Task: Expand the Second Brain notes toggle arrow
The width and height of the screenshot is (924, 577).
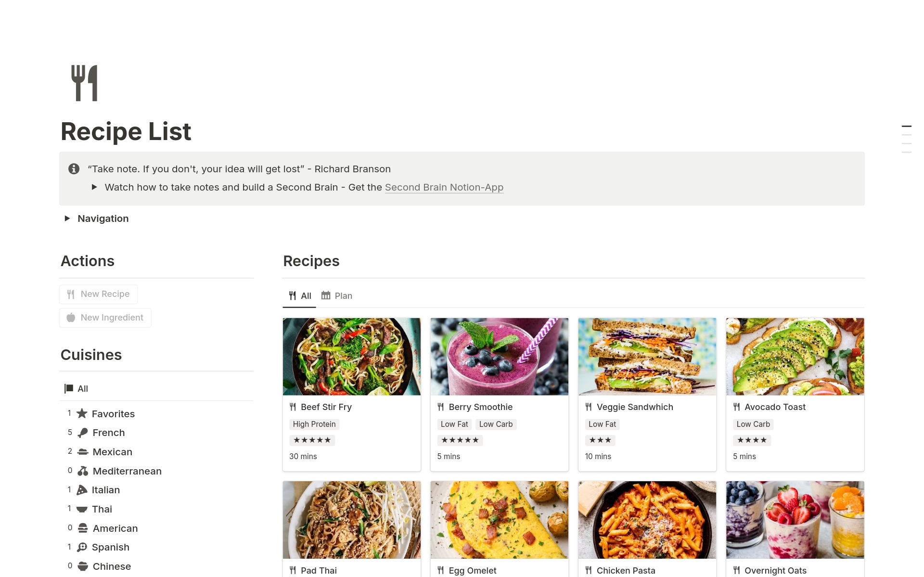Action: pyautogui.click(x=94, y=187)
